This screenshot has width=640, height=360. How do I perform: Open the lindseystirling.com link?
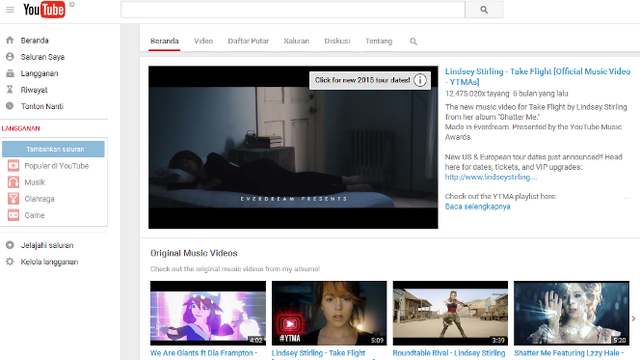click(491, 177)
